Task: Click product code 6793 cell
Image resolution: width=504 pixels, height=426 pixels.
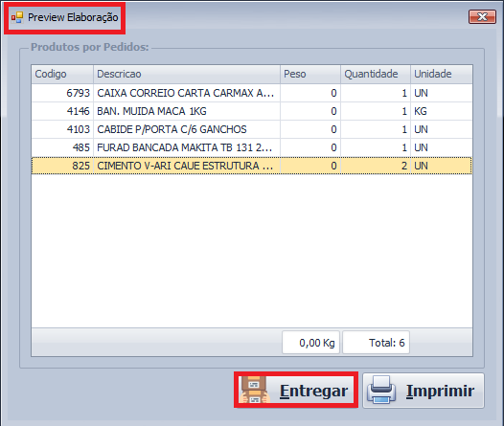Action: click(x=62, y=93)
